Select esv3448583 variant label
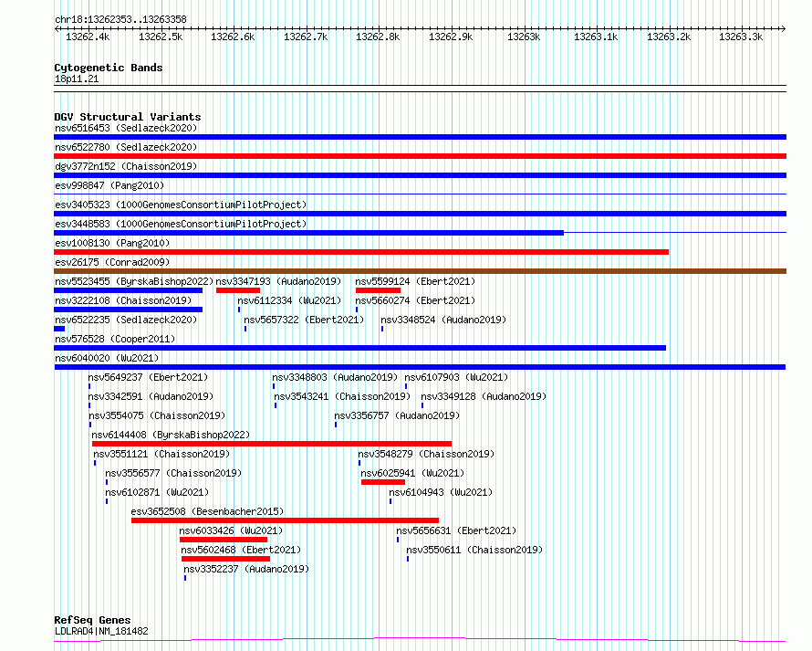Viewport: 812px width, 651px height. [x=181, y=224]
